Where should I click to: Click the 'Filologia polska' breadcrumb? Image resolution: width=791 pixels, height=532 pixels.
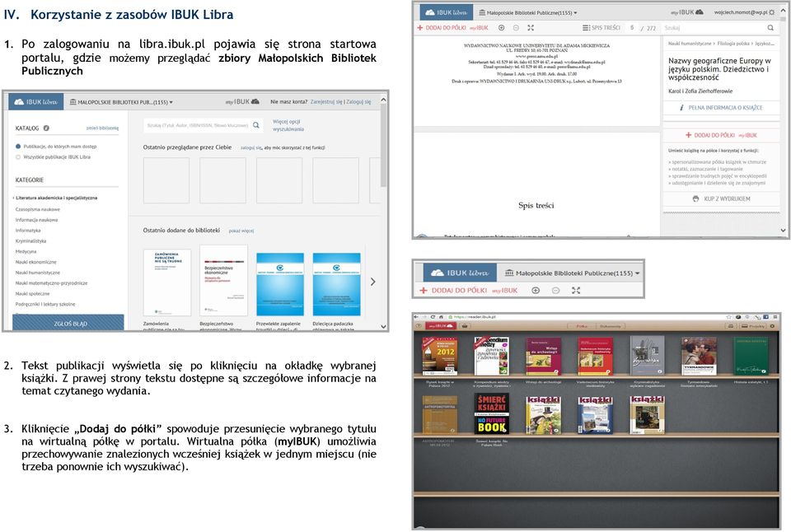[733, 44]
